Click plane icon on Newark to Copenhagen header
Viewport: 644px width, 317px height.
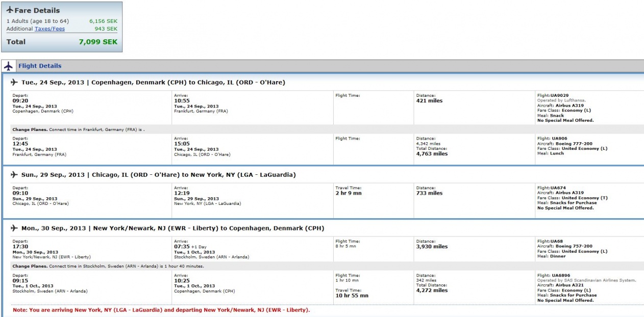[14, 228]
